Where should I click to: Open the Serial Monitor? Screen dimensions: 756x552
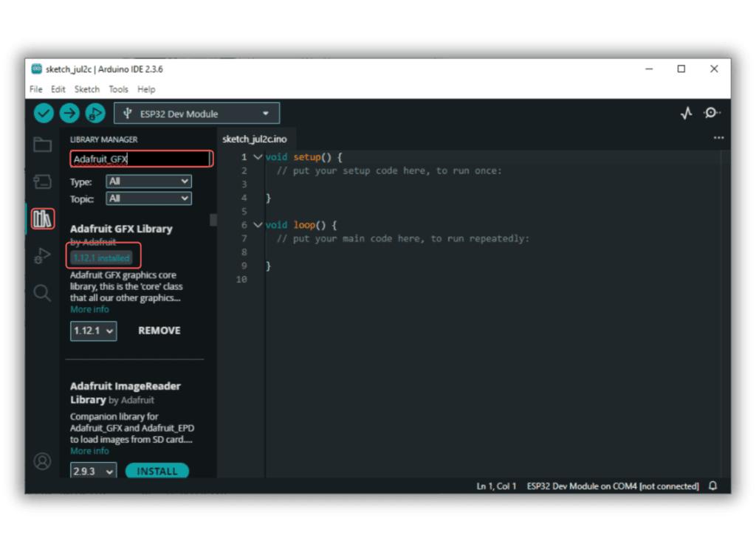pyautogui.click(x=711, y=114)
